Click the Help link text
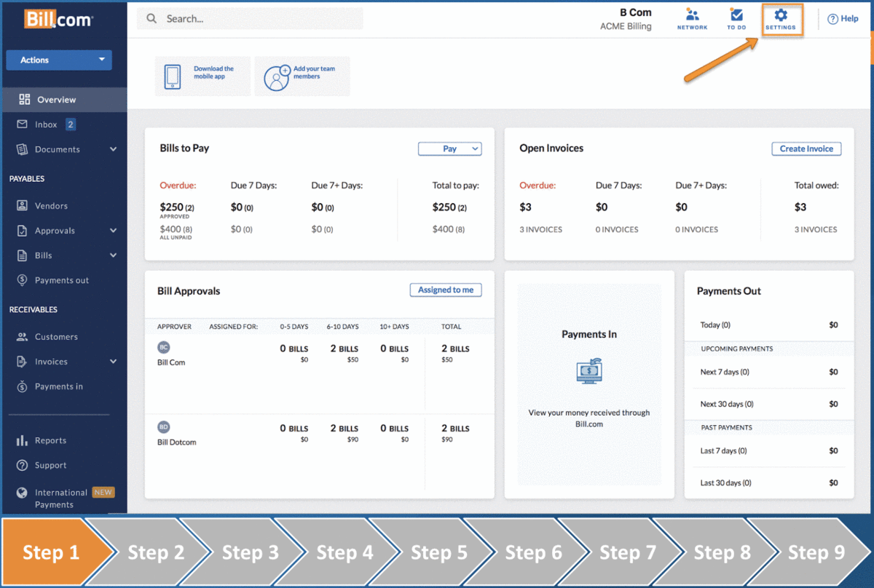The width and height of the screenshot is (874, 588). click(x=849, y=19)
